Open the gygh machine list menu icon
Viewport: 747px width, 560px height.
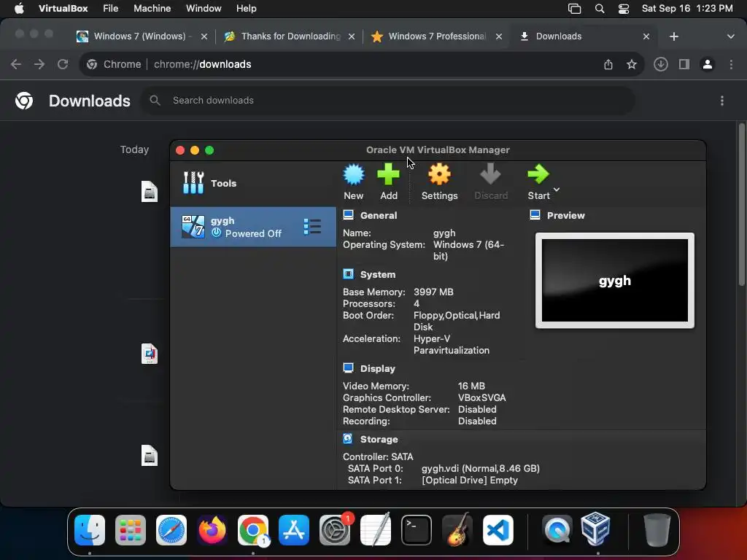click(x=312, y=227)
